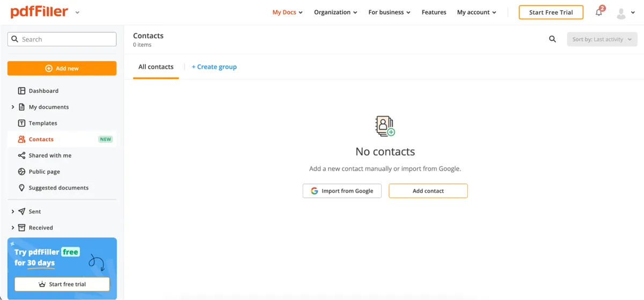Click the Start Free Trial header button
The image size is (644, 300).
click(551, 12)
